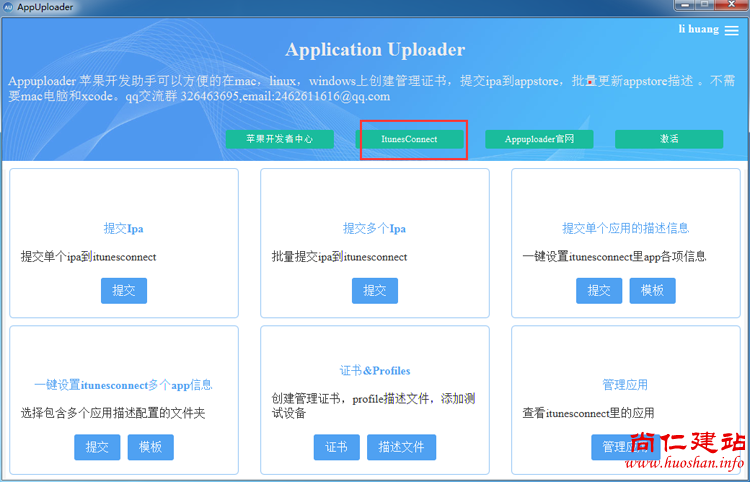The image size is (750, 482).
Task: Select the 提交多个Ipa card title
Action: [374, 228]
